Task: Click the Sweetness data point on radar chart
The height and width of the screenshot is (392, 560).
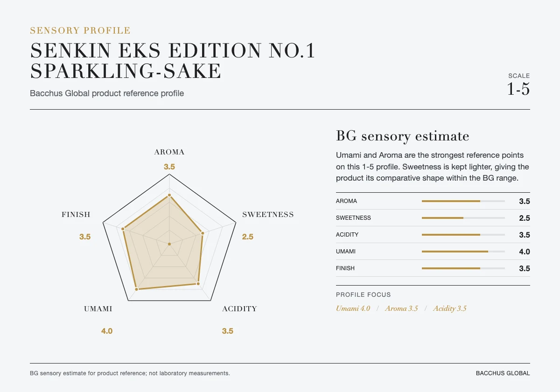Action: pos(203,233)
